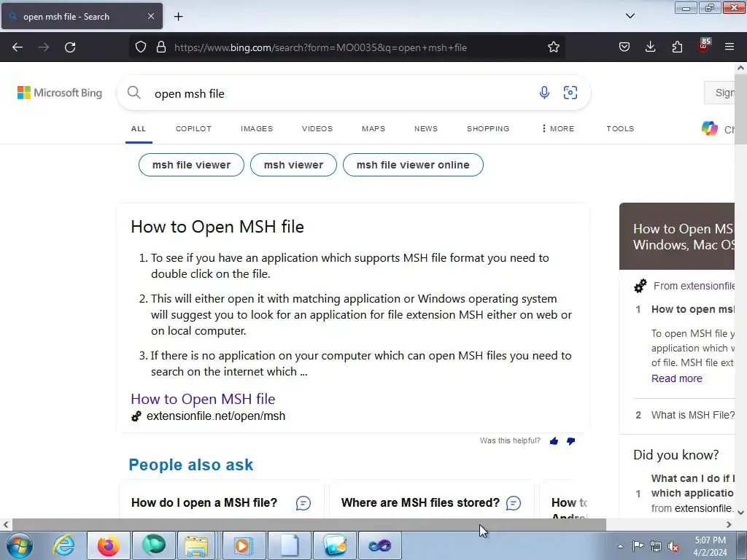747x560 pixels.
Task: Switch to the COPILOT tab
Action: pyautogui.click(x=193, y=129)
